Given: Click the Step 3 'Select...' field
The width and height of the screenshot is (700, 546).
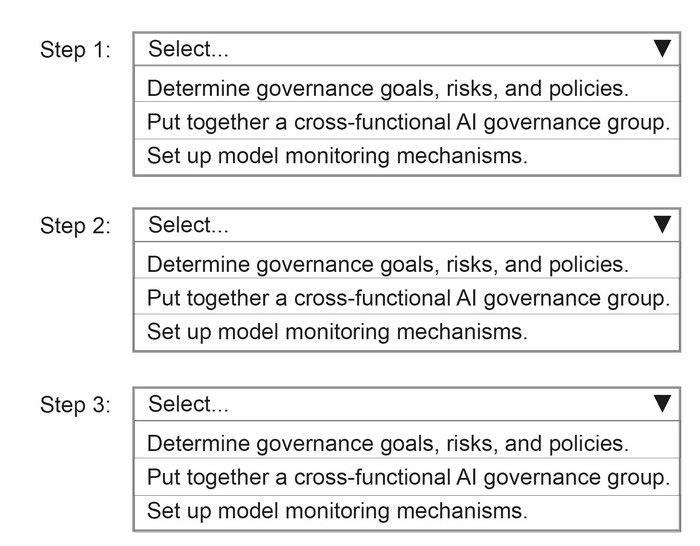Looking at the screenshot, I should click(x=407, y=404).
